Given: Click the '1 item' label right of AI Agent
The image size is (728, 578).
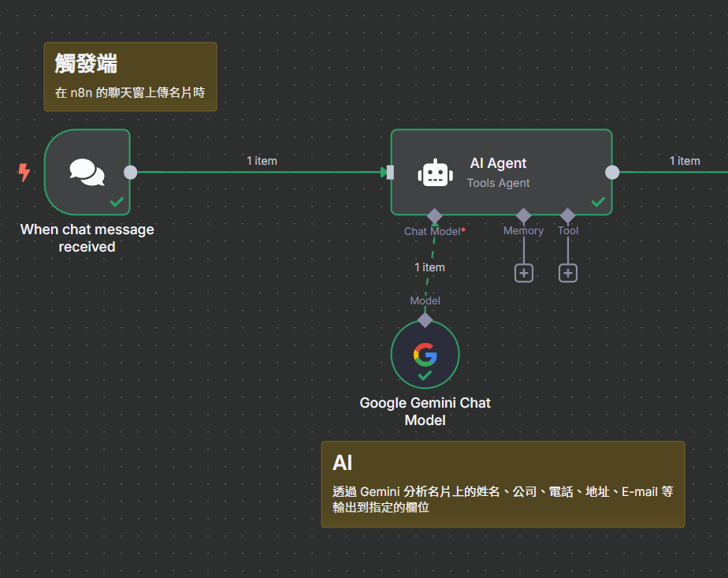Looking at the screenshot, I should (x=685, y=161).
